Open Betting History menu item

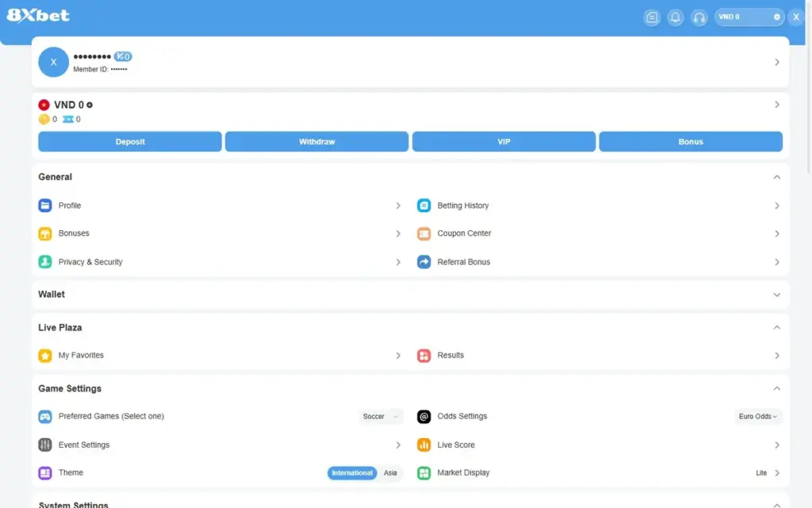599,206
